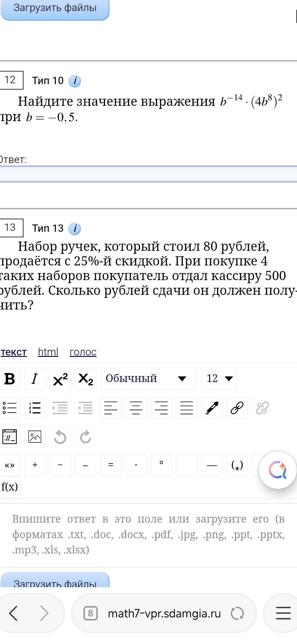Go back in the browser
Viewport: 297px width, 644px height.
(x=13, y=613)
